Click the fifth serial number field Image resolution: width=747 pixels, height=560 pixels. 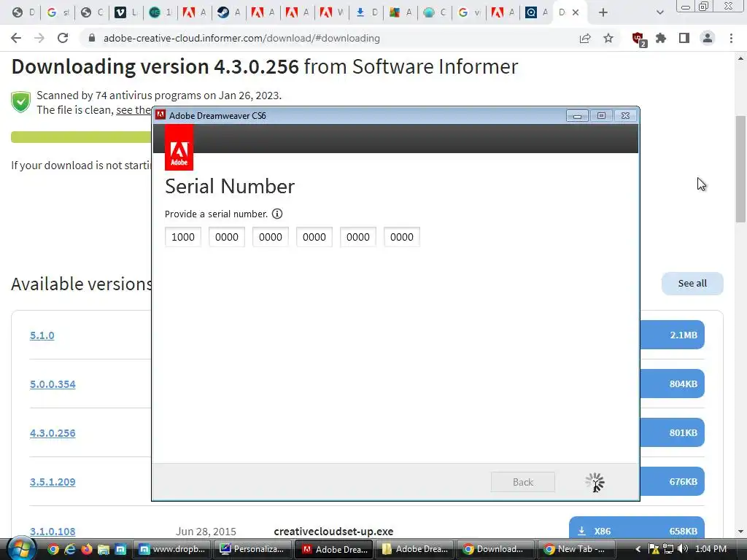[x=358, y=237]
